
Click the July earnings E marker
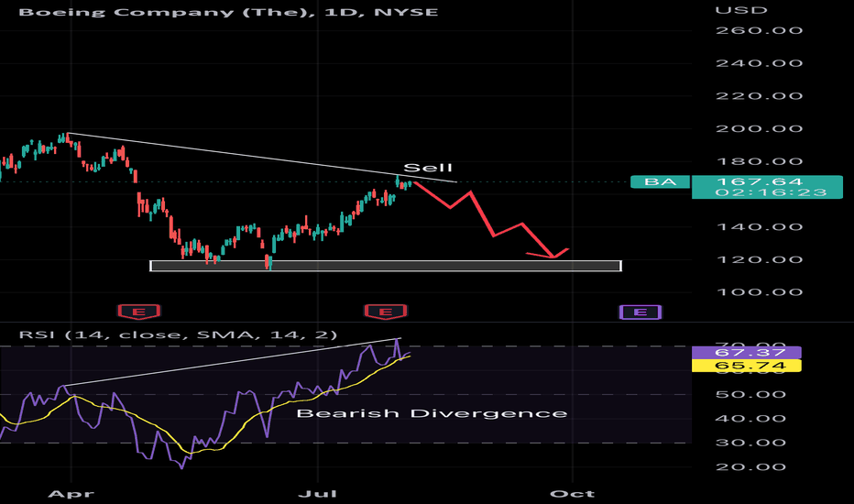pyautogui.click(x=386, y=312)
